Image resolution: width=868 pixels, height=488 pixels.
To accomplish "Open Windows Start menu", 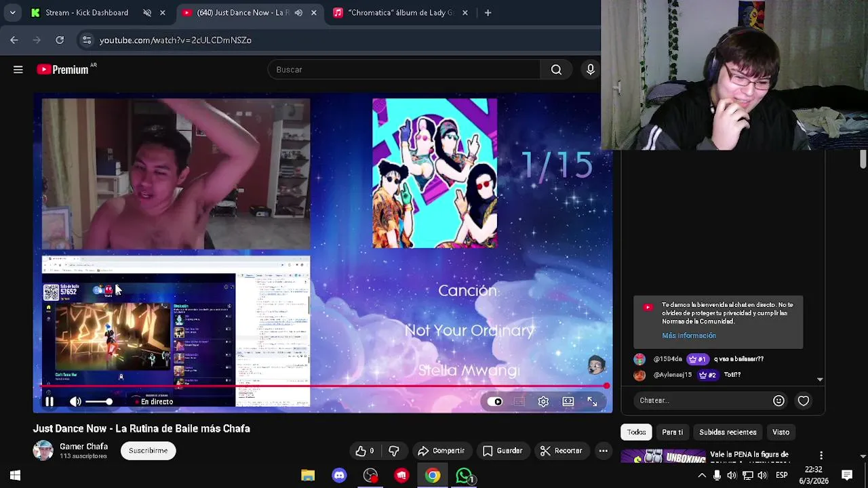I will [15, 476].
